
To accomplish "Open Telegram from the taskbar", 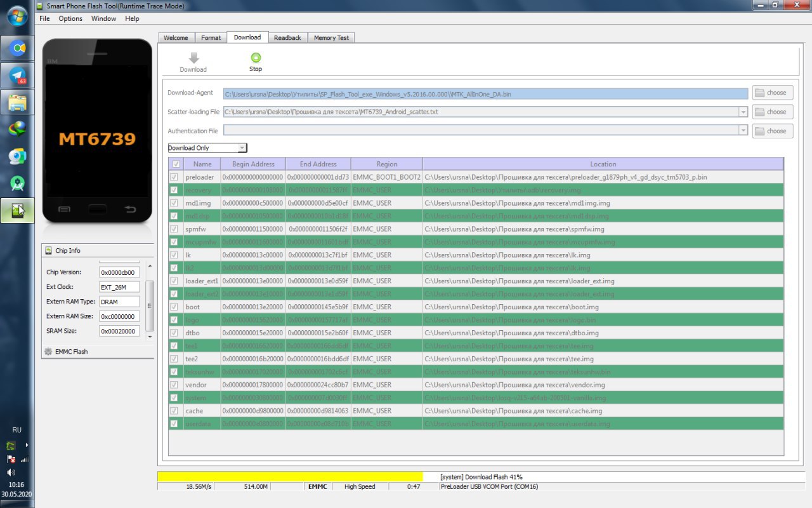I will [17, 76].
